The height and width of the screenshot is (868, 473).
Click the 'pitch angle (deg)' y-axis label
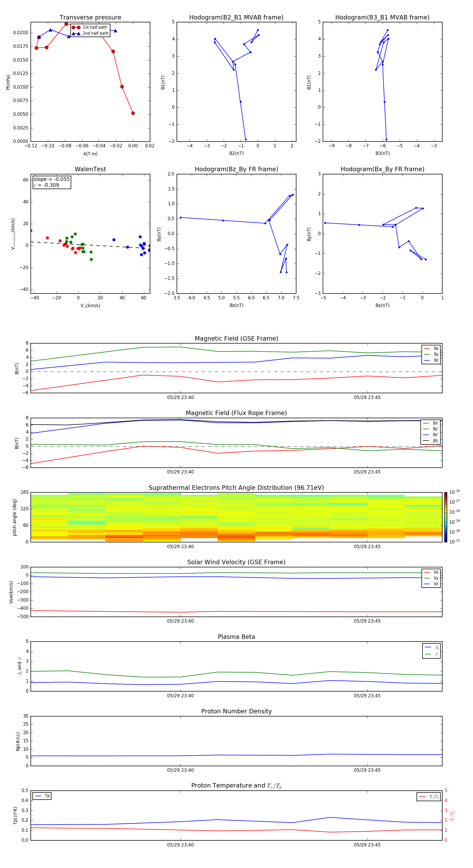tap(14, 517)
